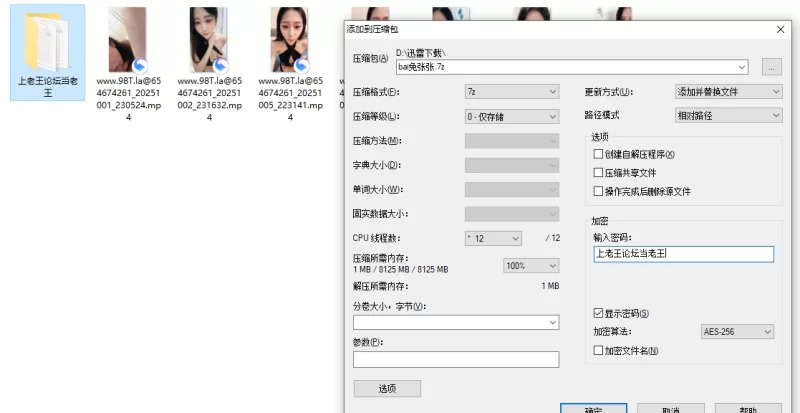
Task: Select the mp4 file ending in 230524
Action: point(128,40)
